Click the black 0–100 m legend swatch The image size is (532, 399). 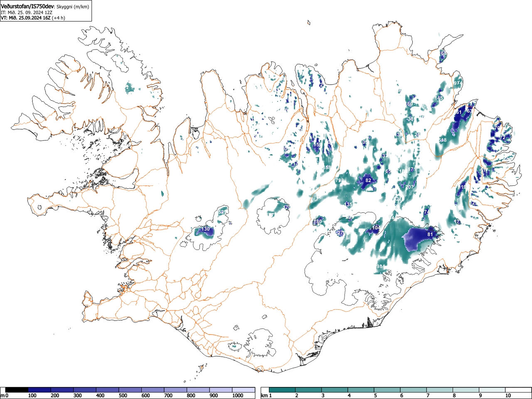pyautogui.click(x=17, y=390)
